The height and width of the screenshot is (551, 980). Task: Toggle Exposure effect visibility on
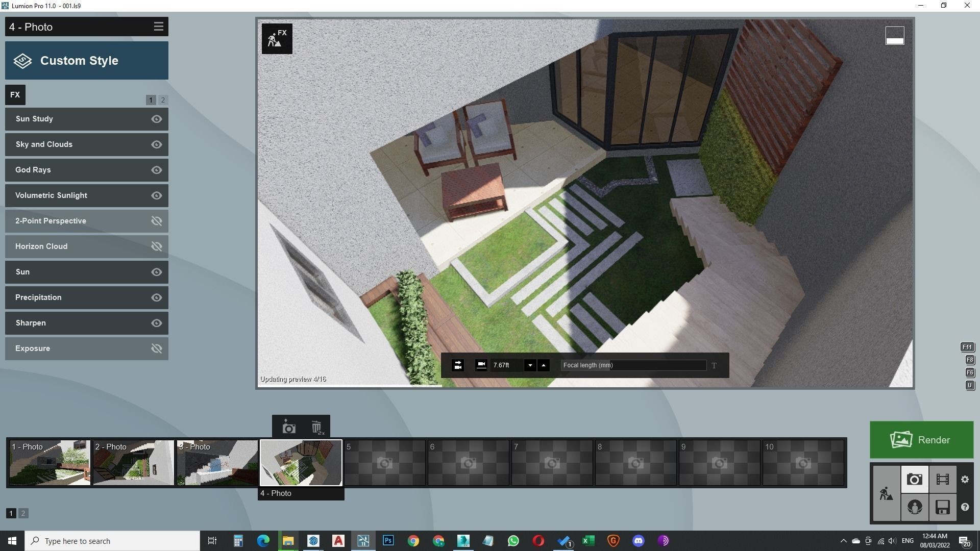157,348
